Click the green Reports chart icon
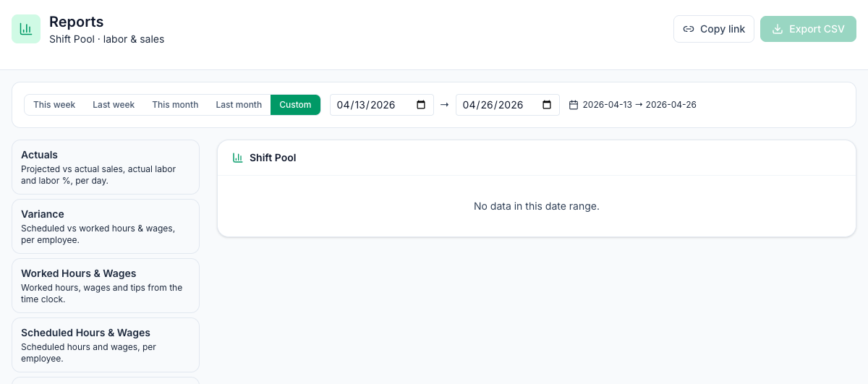The width and height of the screenshot is (868, 384). coord(26,29)
